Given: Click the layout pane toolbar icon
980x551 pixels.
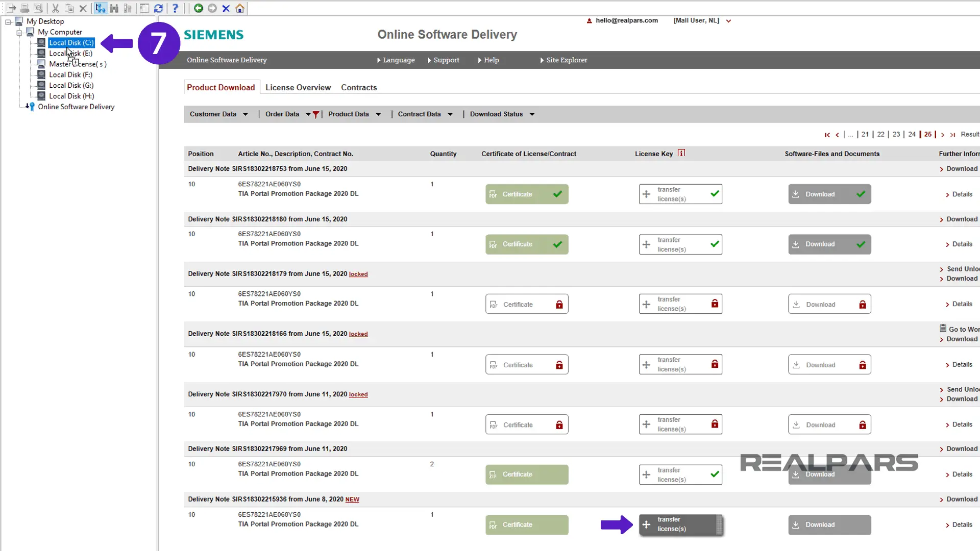Looking at the screenshot, I should (x=144, y=8).
